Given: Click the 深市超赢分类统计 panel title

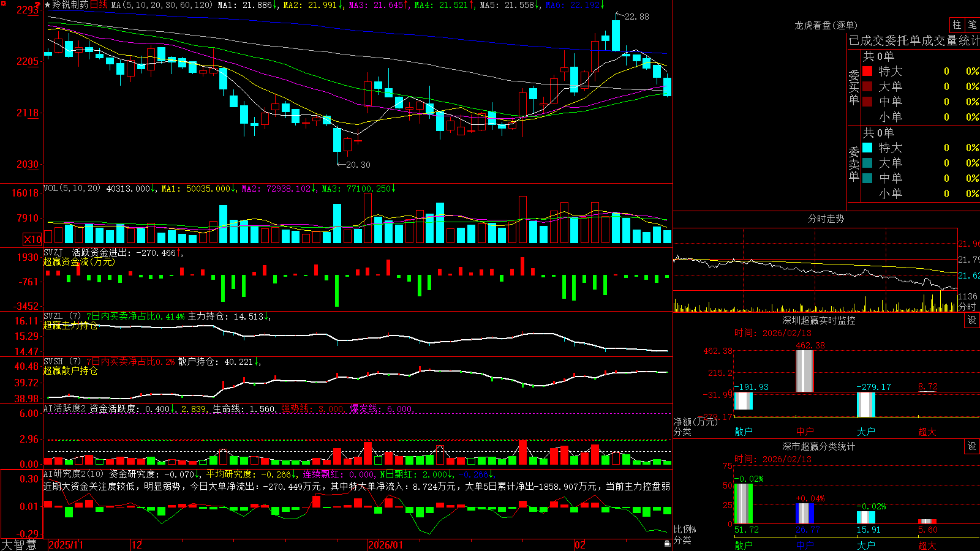Looking at the screenshot, I should point(819,446).
